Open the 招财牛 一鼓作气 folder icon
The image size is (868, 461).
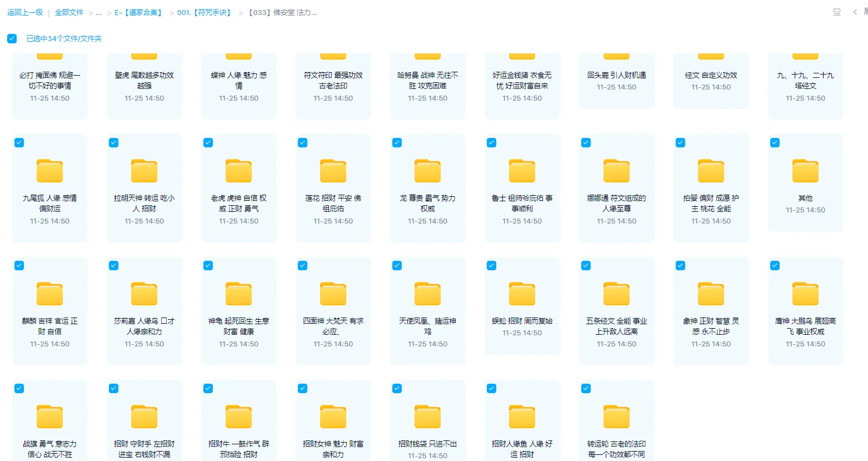239,417
